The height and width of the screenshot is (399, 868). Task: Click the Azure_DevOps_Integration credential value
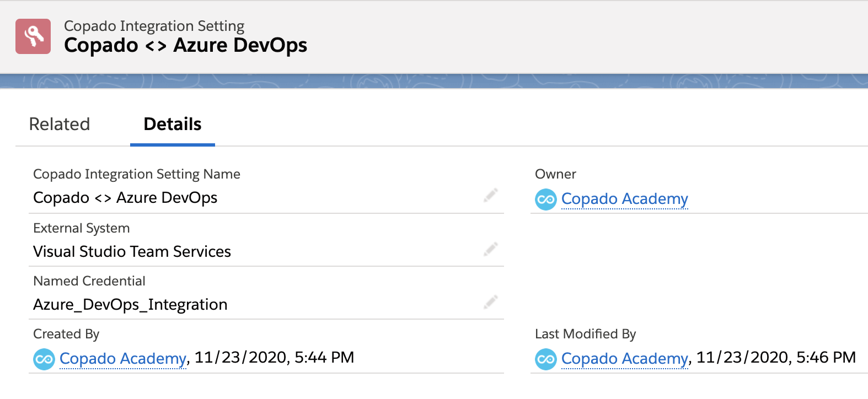(130, 305)
